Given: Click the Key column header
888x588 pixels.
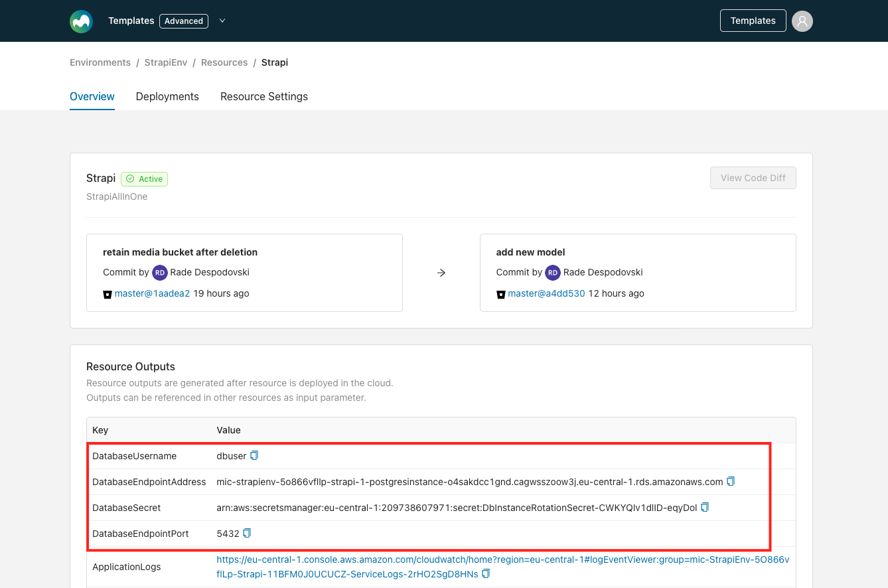Looking at the screenshot, I should pyautogui.click(x=100, y=430).
